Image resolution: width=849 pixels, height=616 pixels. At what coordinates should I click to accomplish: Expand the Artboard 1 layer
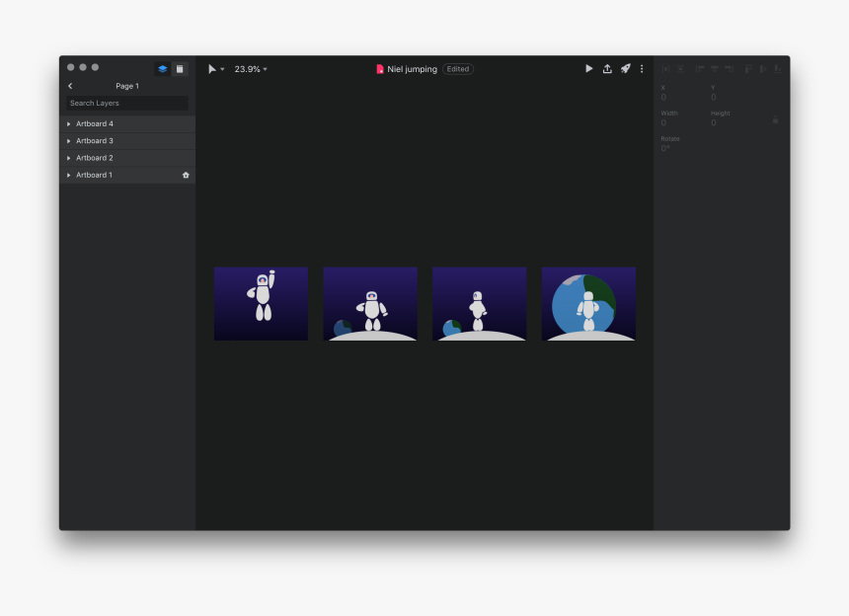(69, 176)
